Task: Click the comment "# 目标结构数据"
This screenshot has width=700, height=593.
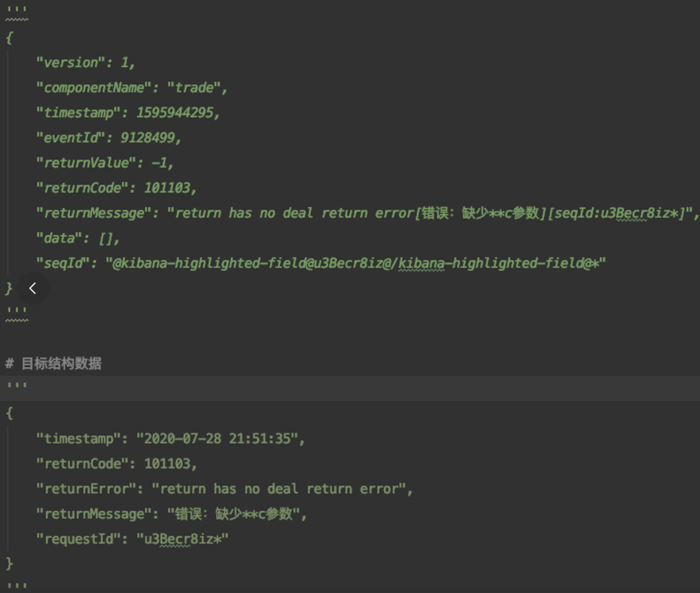Action: [54, 364]
